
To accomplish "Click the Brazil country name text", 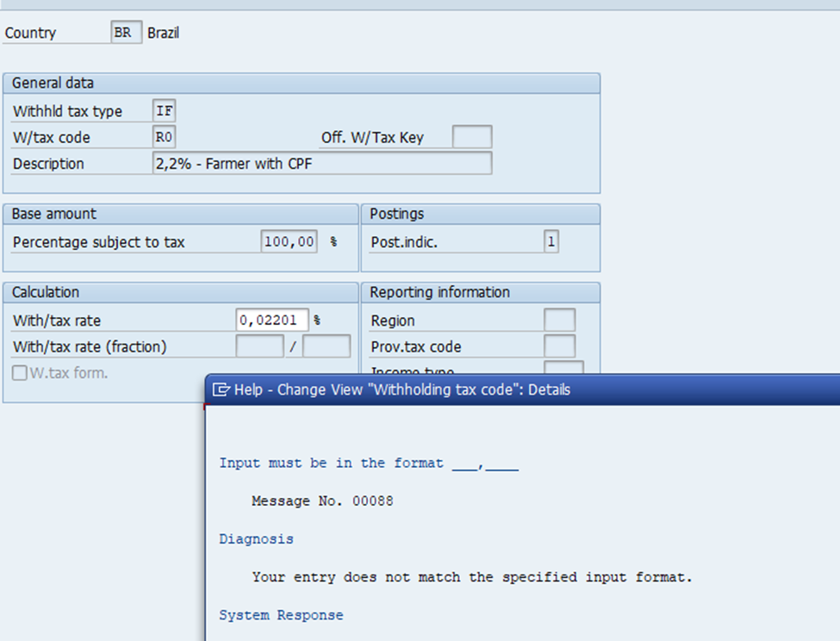I will coord(164,33).
